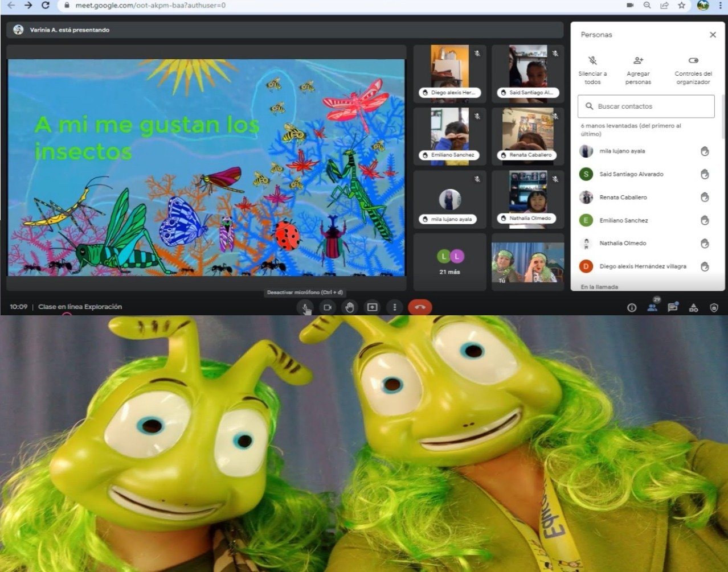Click Silenciar a todos

pos(592,69)
